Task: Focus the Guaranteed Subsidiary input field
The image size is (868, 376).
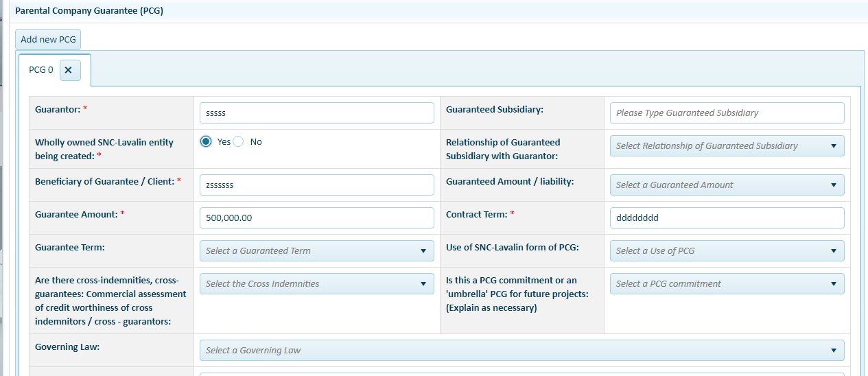Action: click(726, 113)
